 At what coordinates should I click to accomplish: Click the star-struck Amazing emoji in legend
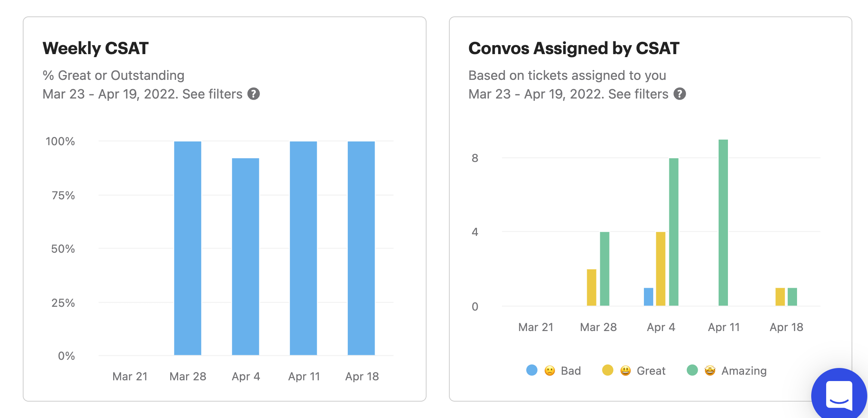tap(710, 371)
